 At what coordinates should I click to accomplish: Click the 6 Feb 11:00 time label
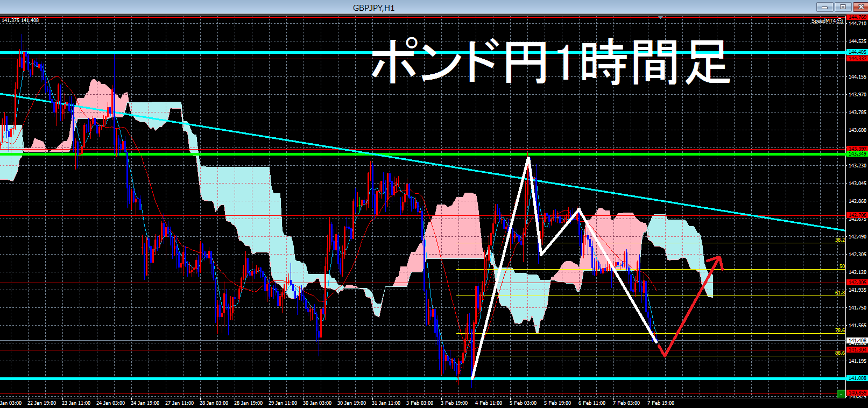[591, 403]
